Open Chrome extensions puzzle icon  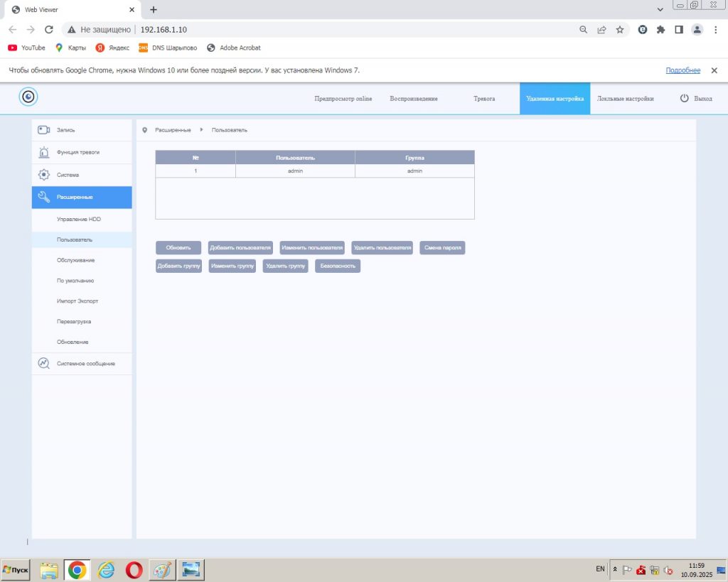(660, 30)
